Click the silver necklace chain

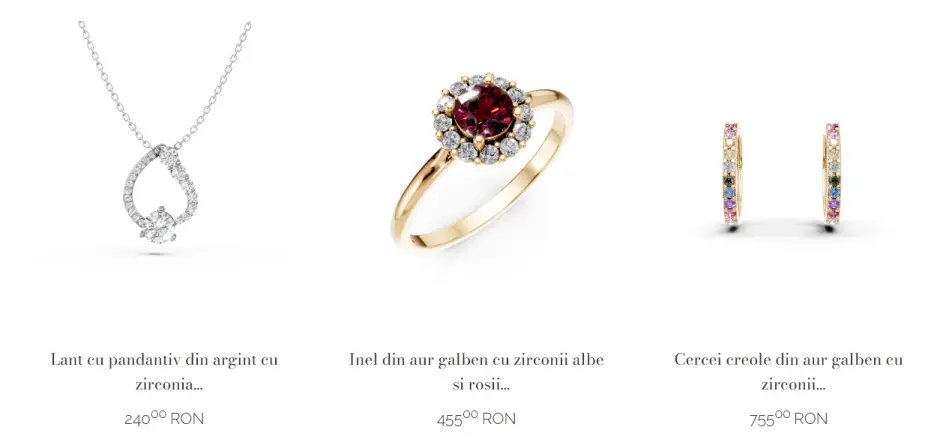tap(164, 84)
